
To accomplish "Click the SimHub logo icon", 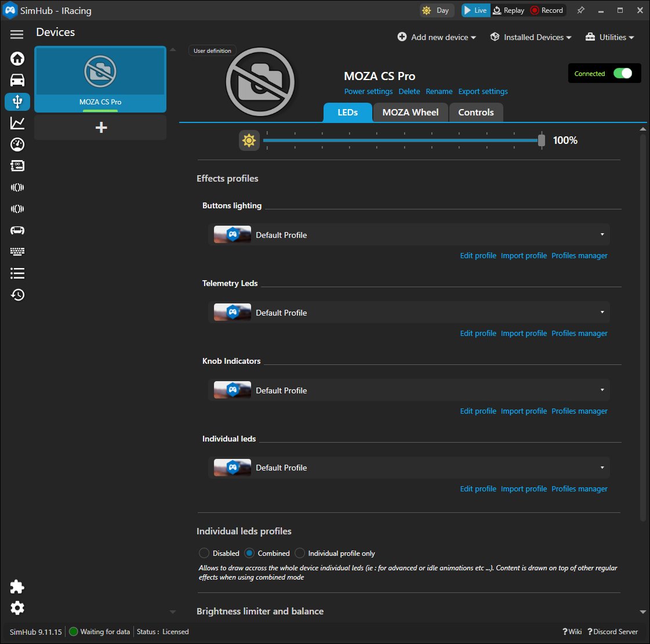I will coord(10,10).
